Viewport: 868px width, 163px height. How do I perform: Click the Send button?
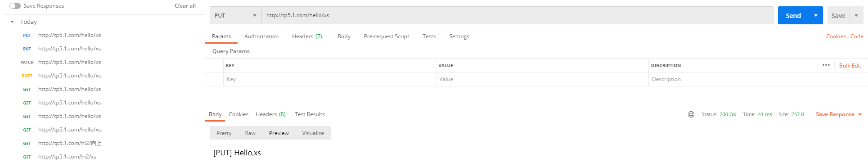793,15
